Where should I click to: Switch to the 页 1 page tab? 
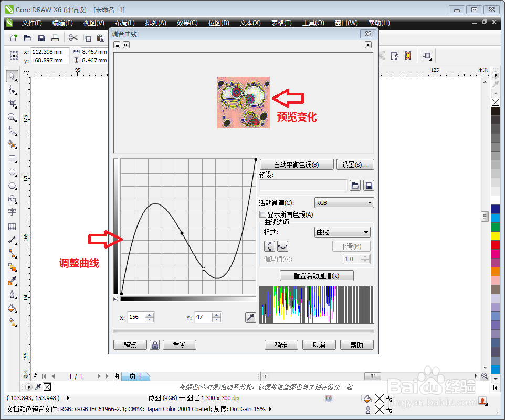coord(135,376)
